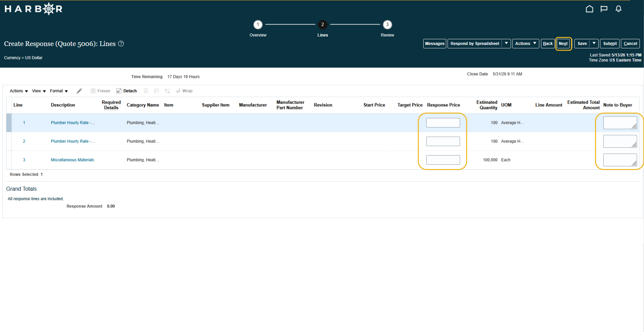
Task: Click the UOM column header
Action: tap(506, 105)
